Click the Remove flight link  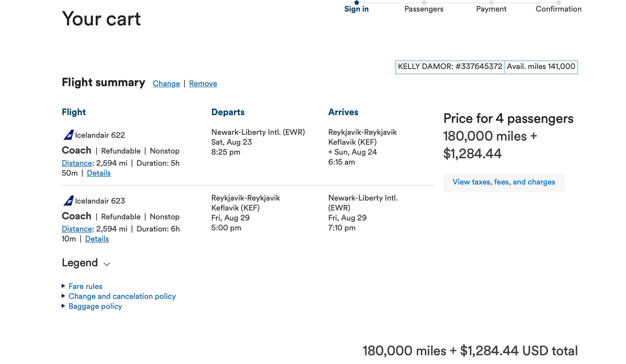click(203, 83)
